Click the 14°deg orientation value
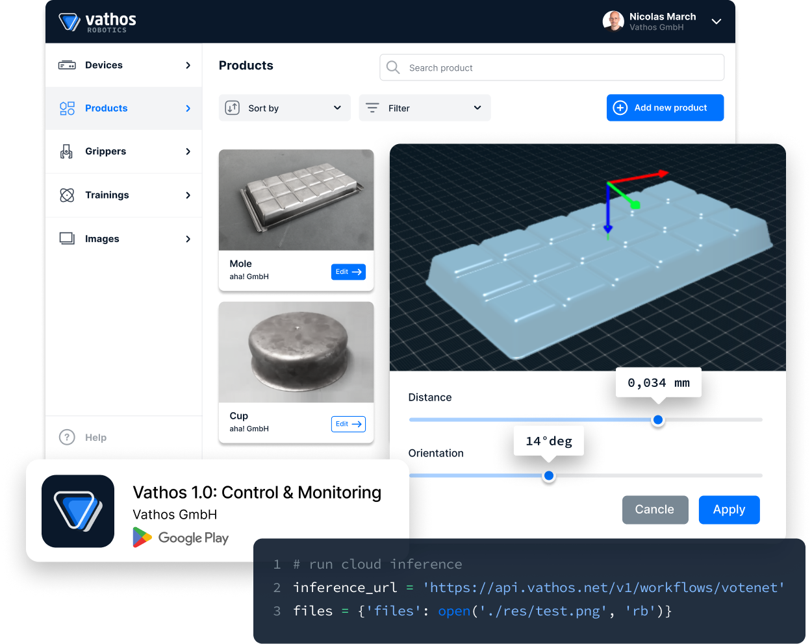Image resolution: width=812 pixels, height=644 pixels. click(549, 441)
